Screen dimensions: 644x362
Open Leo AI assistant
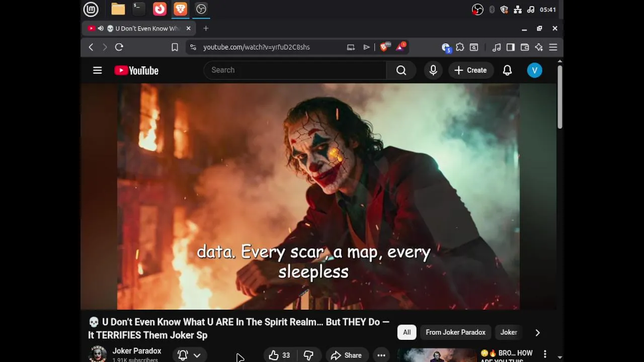539,47
